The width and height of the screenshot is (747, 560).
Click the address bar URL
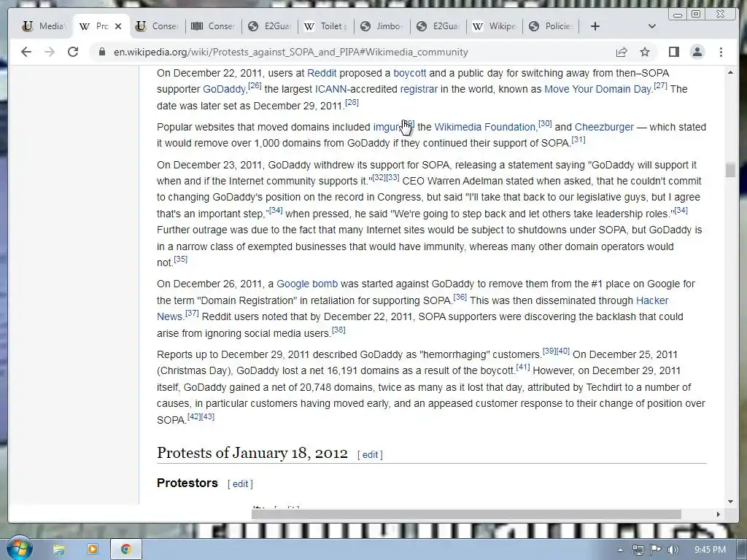[x=290, y=52]
